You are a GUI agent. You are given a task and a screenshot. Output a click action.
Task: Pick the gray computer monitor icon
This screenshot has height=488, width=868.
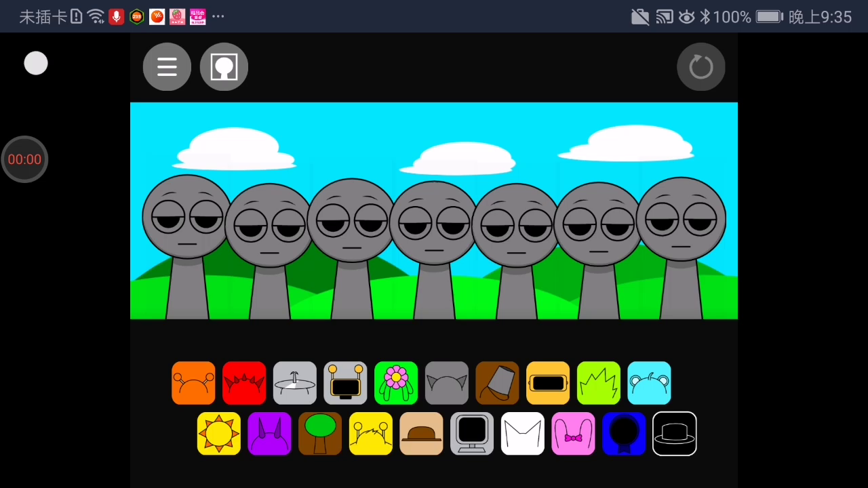pos(472,434)
